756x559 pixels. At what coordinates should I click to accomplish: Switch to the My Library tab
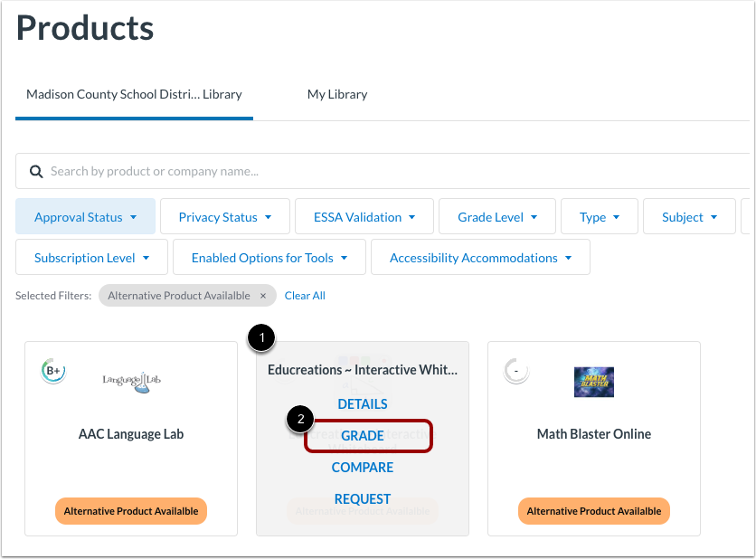coord(337,94)
